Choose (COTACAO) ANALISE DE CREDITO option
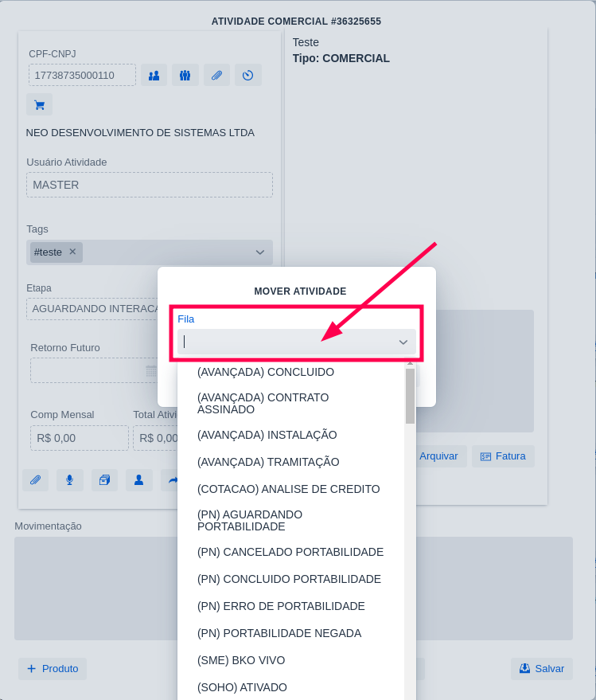The width and height of the screenshot is (596, 700). [288, 489]
